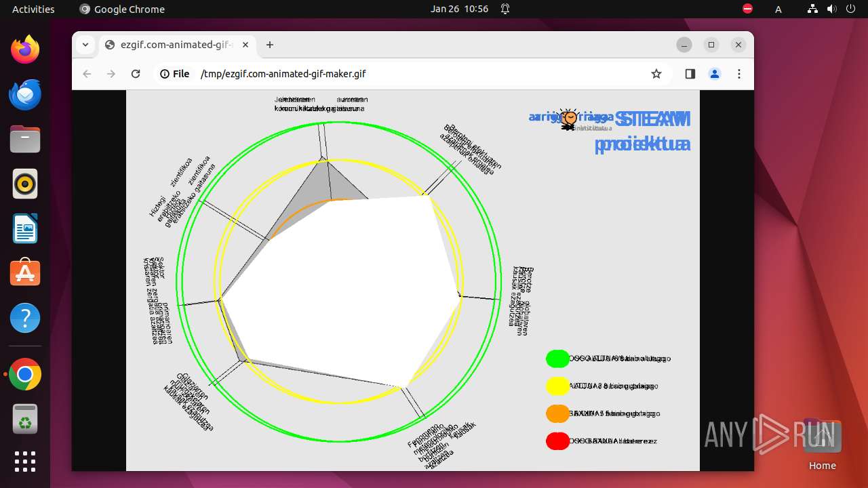Click the green legend circle

pyautogui.click(x=557, y=359)
